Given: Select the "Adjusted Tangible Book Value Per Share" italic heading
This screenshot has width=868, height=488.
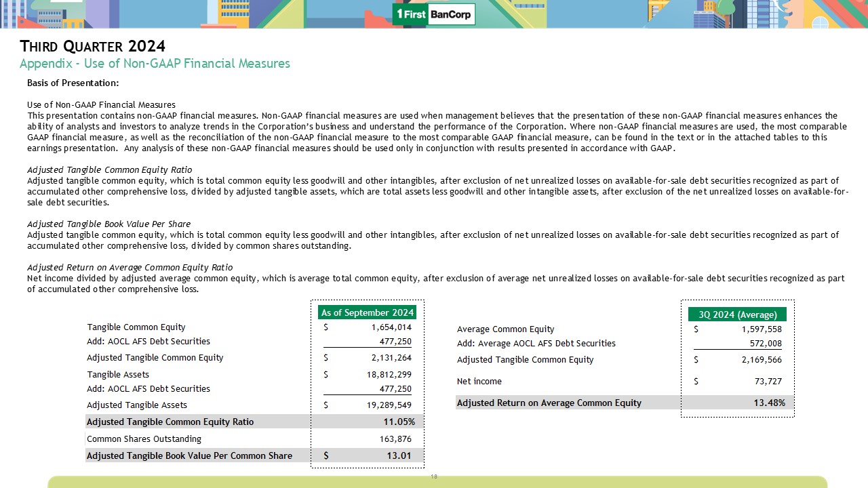Looking at the screenshot, I should (108, 224).
